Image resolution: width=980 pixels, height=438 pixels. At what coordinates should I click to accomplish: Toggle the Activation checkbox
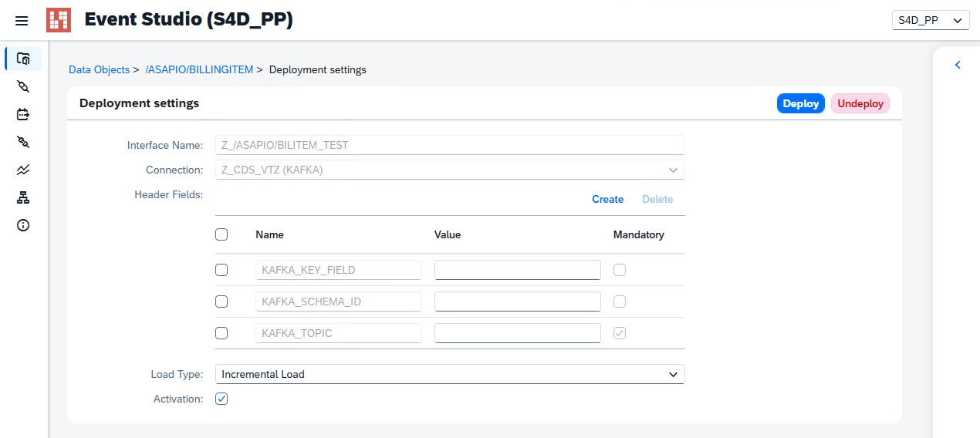pos(221,399)
